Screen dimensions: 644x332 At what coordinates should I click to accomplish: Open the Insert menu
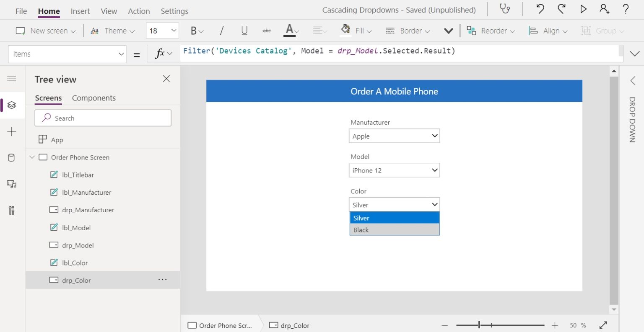pos(80,11)
